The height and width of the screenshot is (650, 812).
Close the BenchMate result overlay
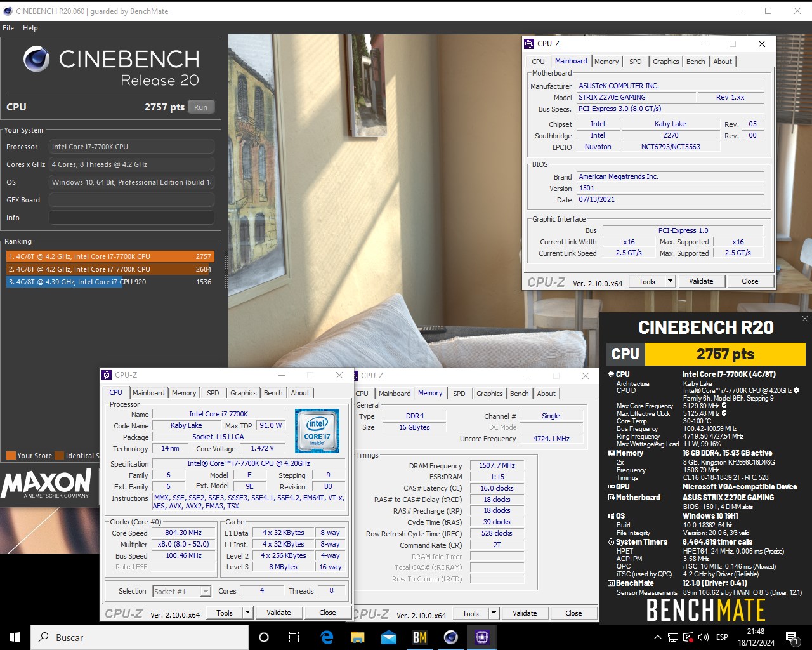click(x=805, y=319)
